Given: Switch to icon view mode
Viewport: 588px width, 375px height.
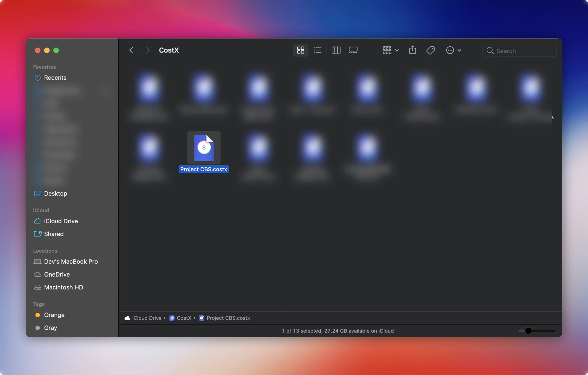Looking at the screenshot, I should (x=300, y=50).
